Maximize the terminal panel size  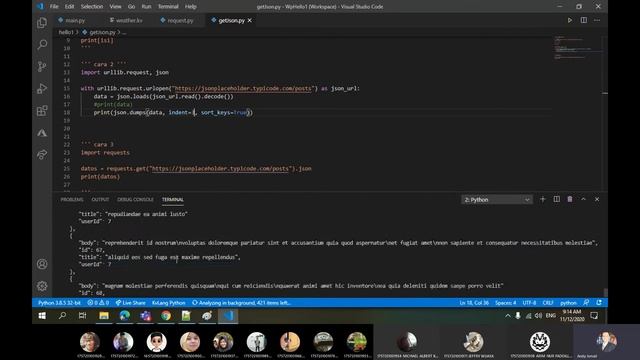pos(583,199)
